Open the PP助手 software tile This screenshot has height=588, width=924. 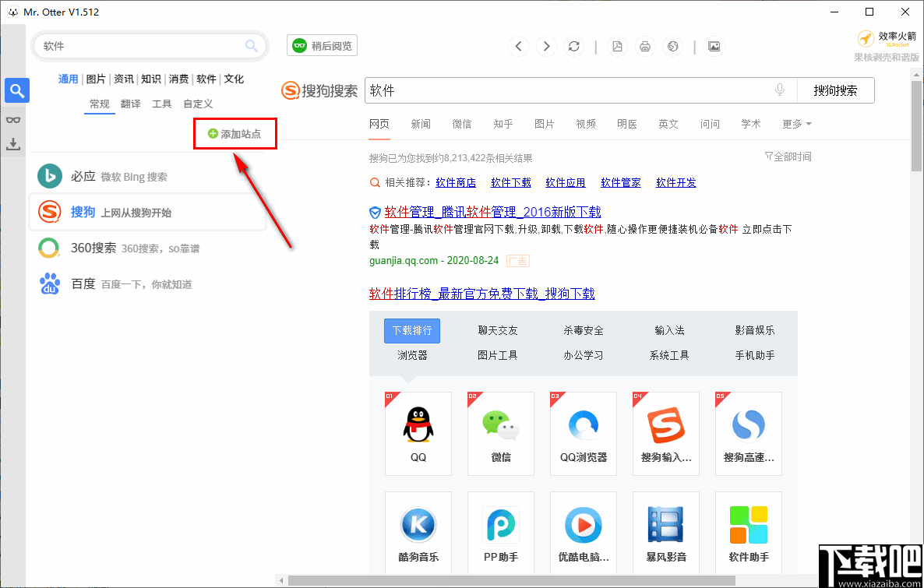click(x=501, y=533)
